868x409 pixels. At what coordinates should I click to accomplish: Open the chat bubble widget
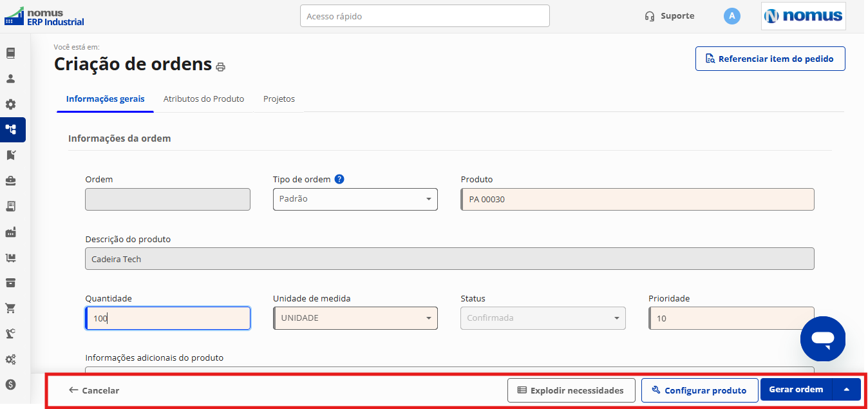tap(823, 339)
